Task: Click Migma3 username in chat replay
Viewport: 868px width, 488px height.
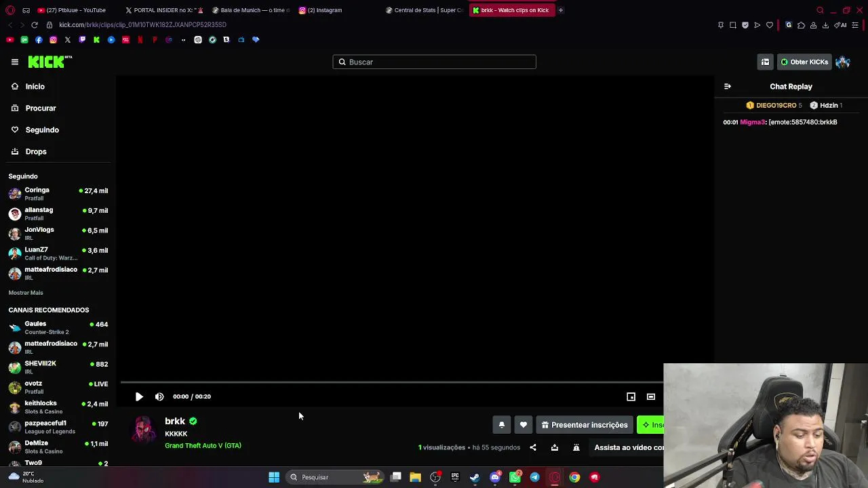Action: pyautogui.click(x=753, y=122)
